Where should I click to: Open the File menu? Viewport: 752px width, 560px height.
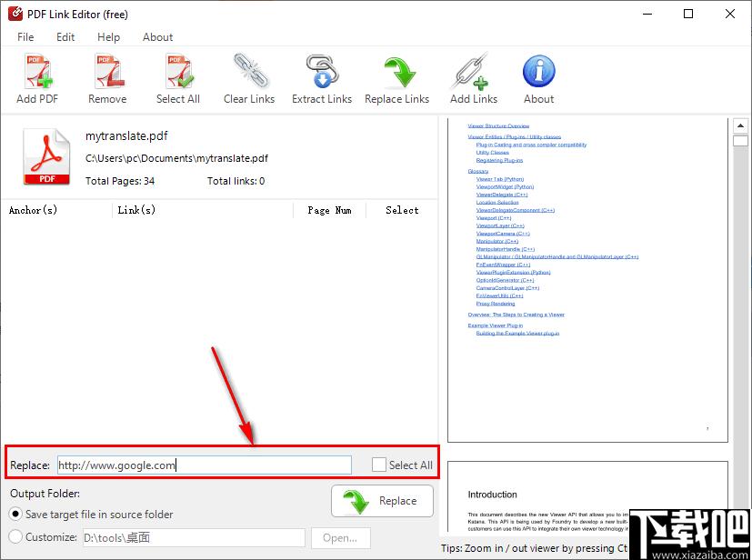pos(25,37)
